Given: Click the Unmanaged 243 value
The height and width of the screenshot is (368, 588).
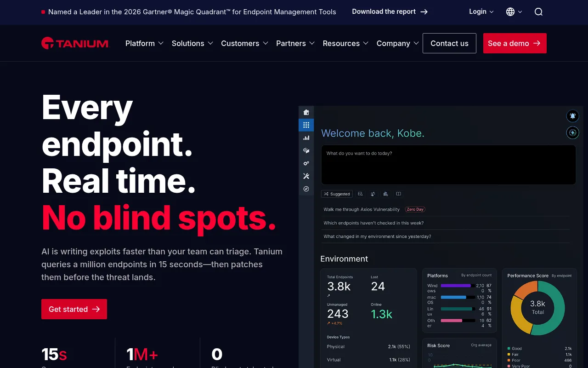Looking at the screenshot, I should coord(338,314).
